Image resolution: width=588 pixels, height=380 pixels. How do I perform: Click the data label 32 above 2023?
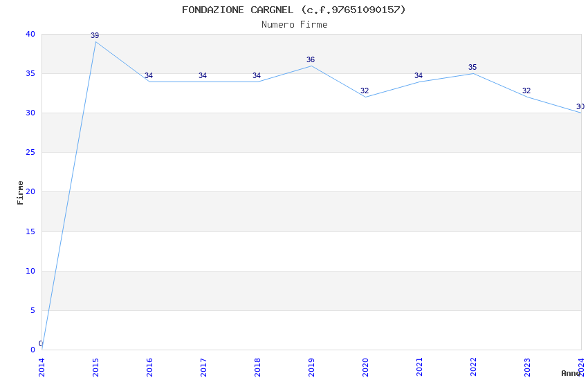(526, 91)
